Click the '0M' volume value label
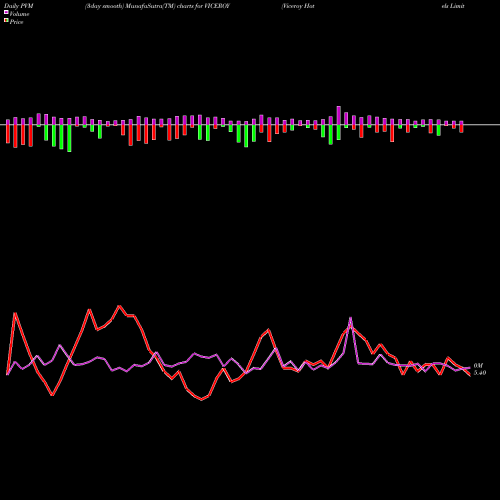Image resolution: width=500 pixels, height=500 pixels. tap(478, 366)
